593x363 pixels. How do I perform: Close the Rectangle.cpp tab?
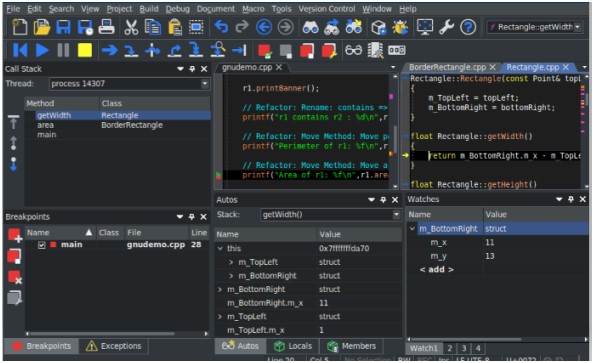[566, 67]
